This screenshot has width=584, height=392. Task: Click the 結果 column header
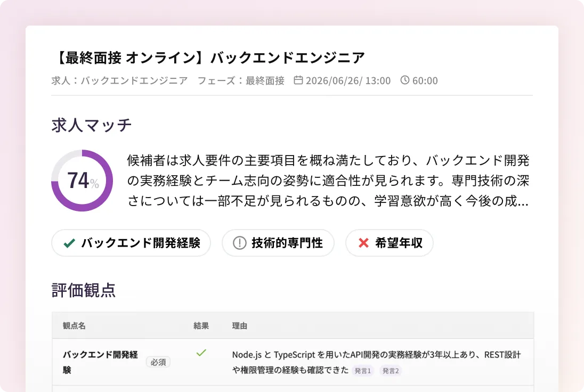(x=201, y=326)
